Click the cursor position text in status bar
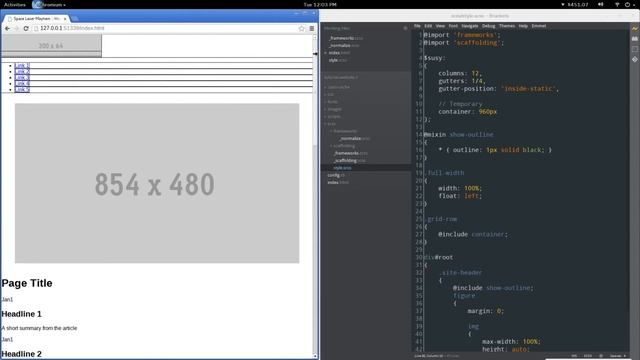The height and width of the screenshot is (360, 640). (429, 356)
